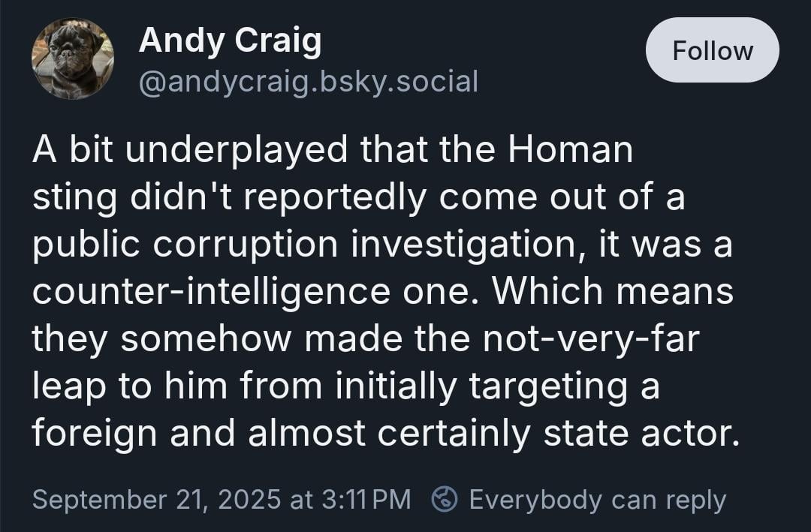Click the word 'reportedly' in the post
811x532 pixels.
(335, 197)
